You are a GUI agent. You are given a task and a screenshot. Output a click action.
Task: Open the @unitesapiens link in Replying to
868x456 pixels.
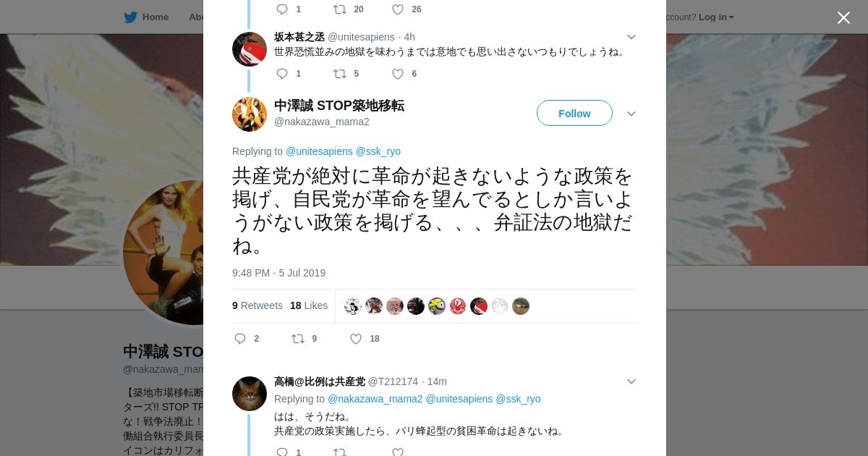(x=319, y=151)
